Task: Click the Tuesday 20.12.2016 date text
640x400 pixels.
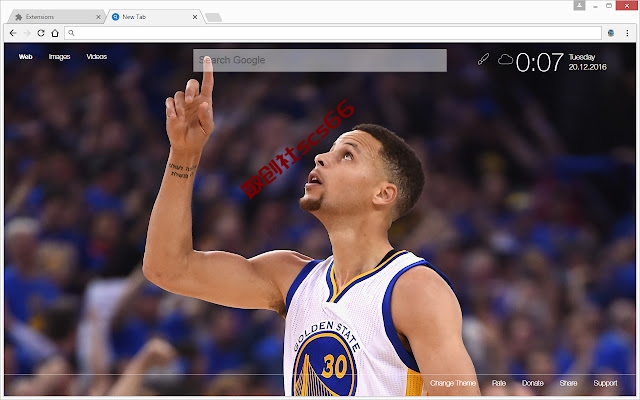Action: point(588,62)
